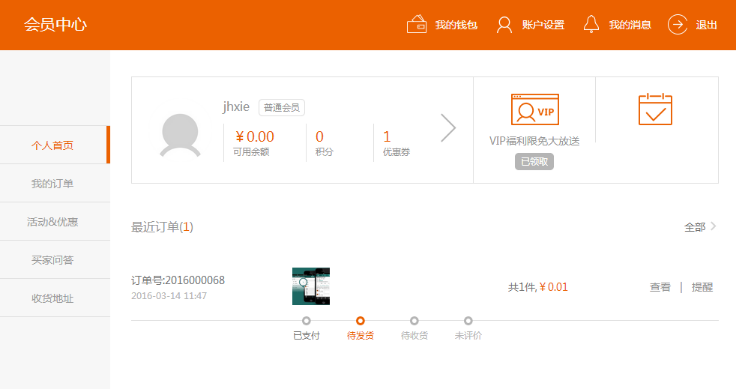Click the order total 共1件, ¥0.01
Screen dimensions: 736x389
(x=538, y=287)
